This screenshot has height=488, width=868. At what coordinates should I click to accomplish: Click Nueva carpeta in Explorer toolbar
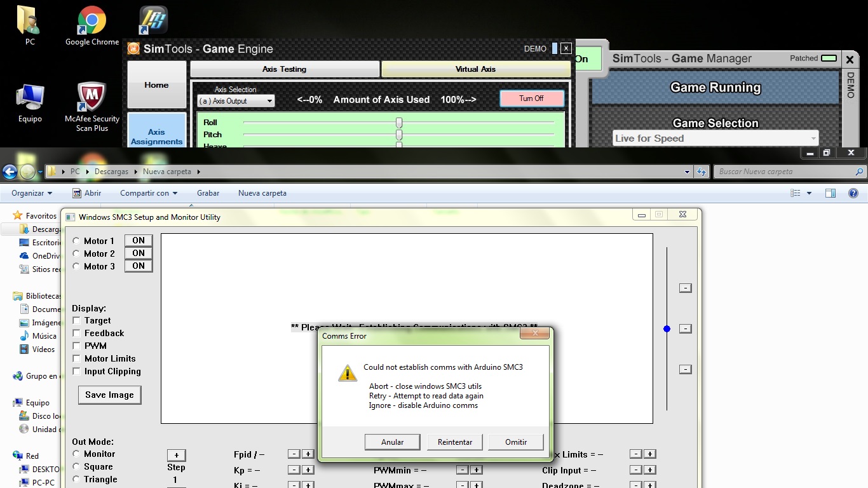[x=262, y=193]
